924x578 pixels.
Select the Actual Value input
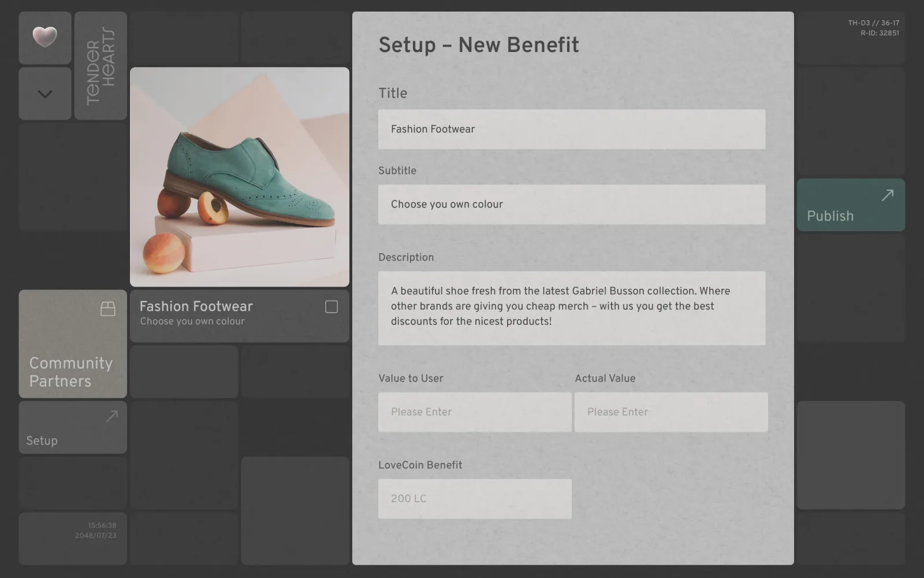tap(671, 412)
